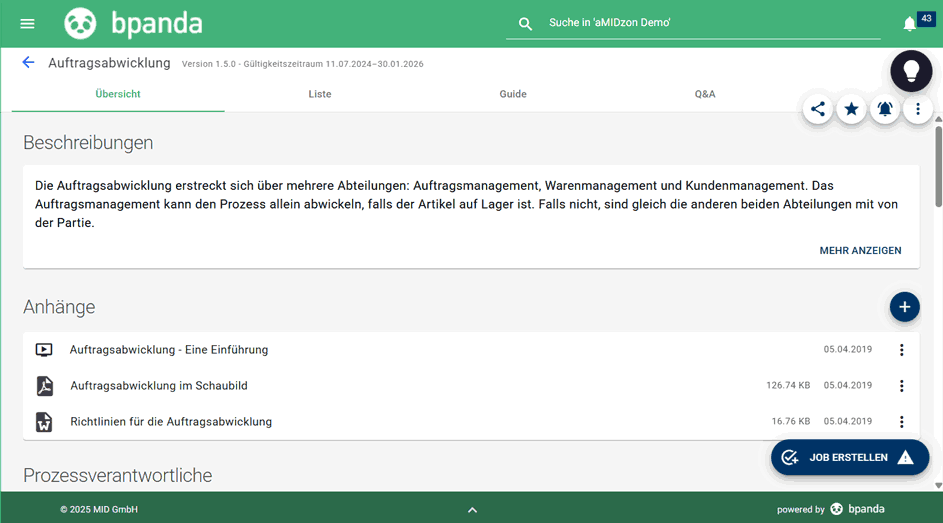
Task: Open options for 'Auftragsabwicklung - Eine Einführung'
Action: coord(902,350)
